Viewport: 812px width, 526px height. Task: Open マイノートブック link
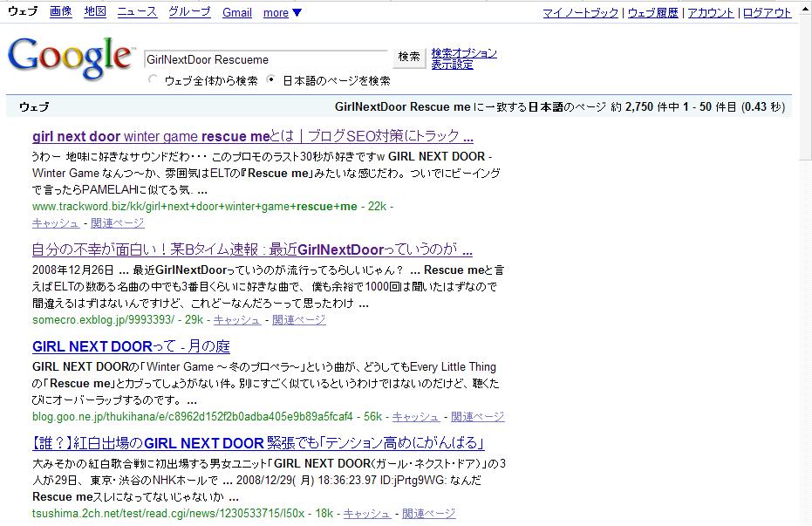[581, 12]
